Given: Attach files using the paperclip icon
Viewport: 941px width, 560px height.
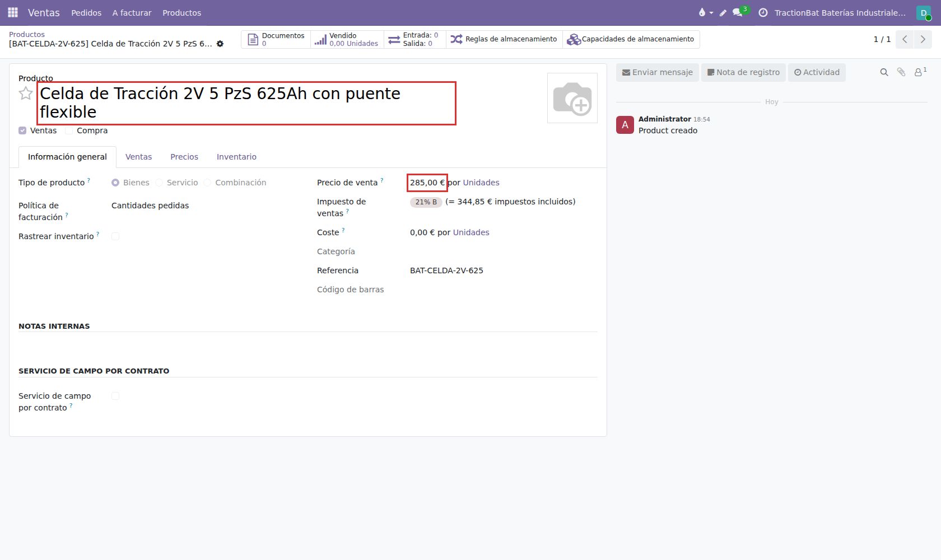Looking at the screenshot, I should (901, 72).
